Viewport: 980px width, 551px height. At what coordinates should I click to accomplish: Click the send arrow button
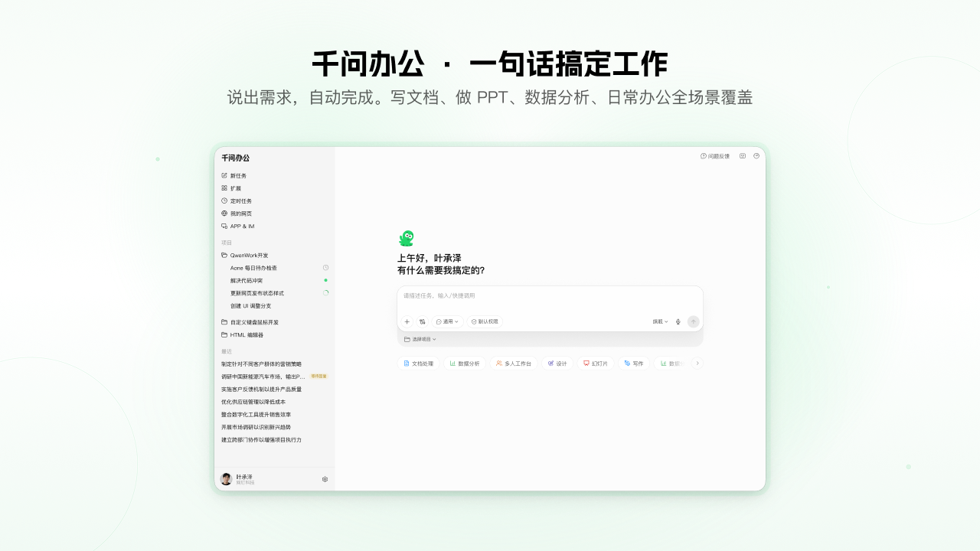point(694,322)
